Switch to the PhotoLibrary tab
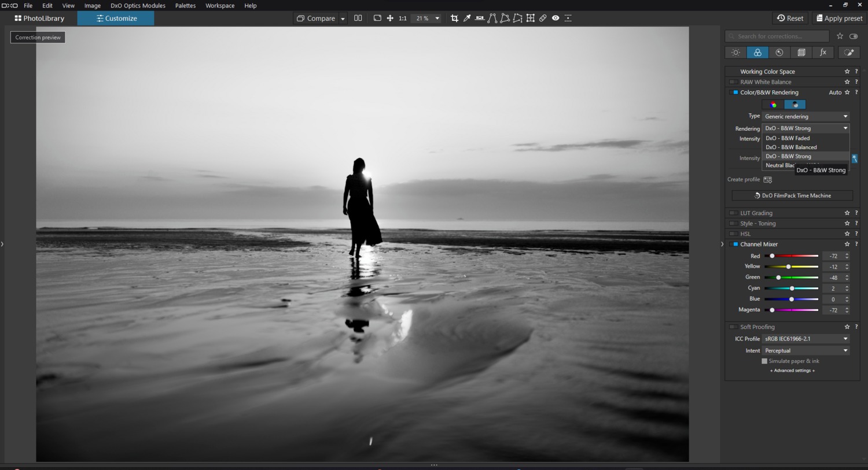868x470 pixels. coord(39,18)
